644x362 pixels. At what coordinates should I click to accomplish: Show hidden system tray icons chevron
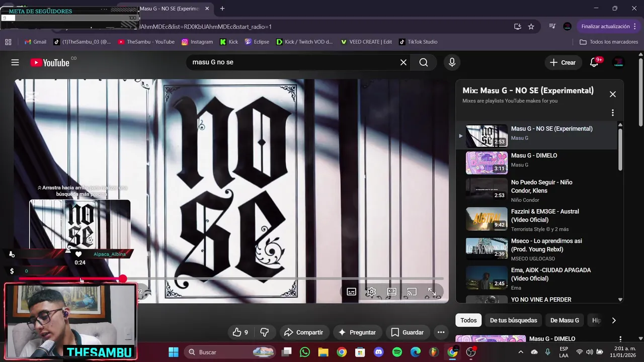coord(521,352)
